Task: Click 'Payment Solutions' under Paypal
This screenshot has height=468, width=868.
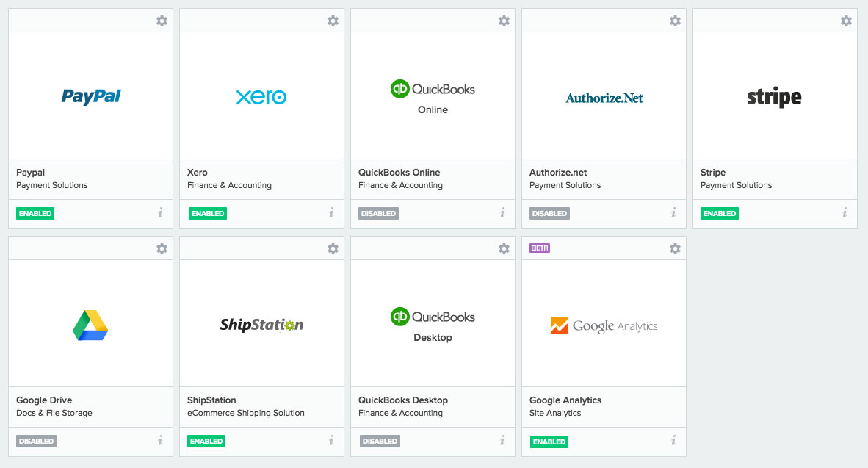Action: (52, 185)
